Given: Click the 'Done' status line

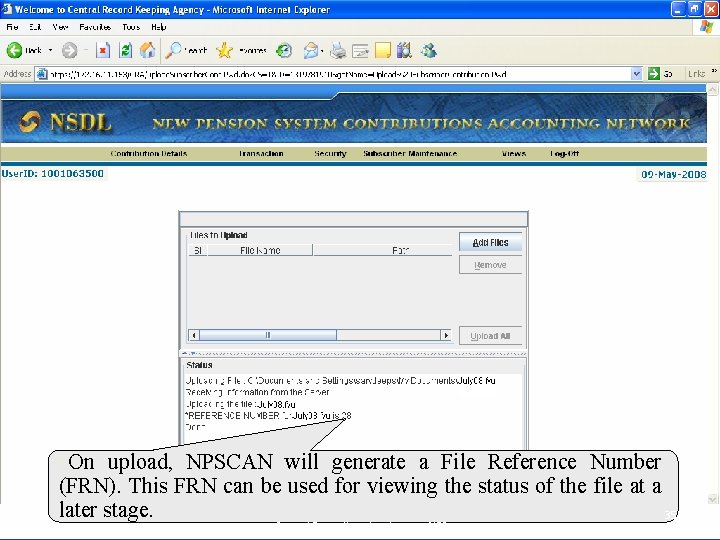Looking at the screenshot, I should [x=195, y=427].
